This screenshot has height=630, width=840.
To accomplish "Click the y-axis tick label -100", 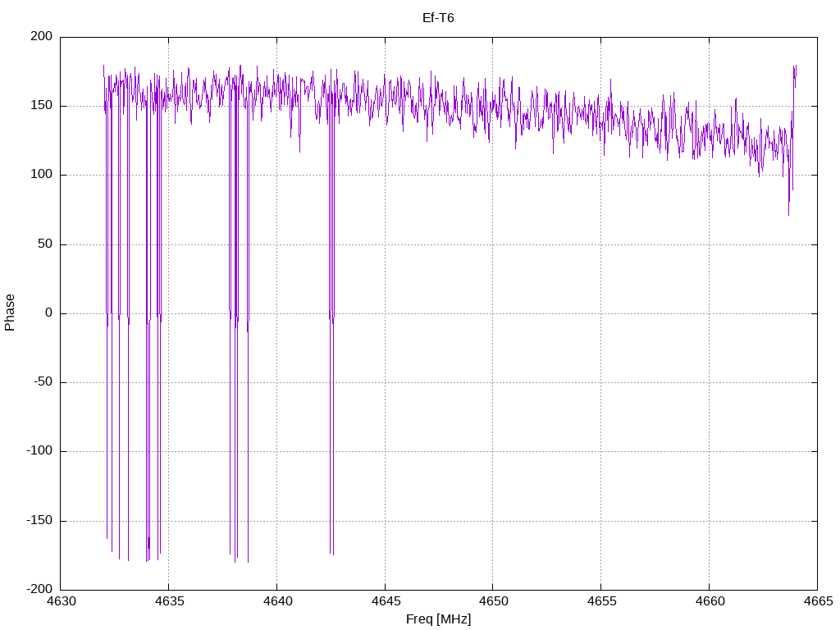I will pos(39,451).
